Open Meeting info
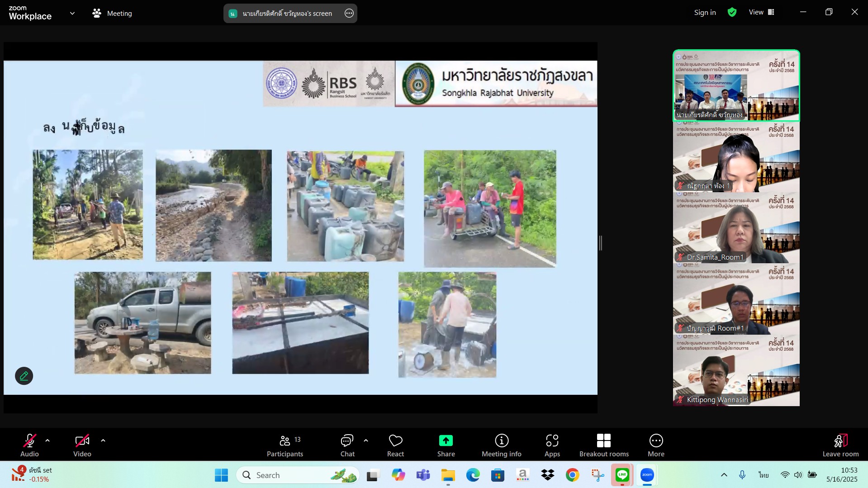This screenshot has width=868, height=488. pos(502,445)
